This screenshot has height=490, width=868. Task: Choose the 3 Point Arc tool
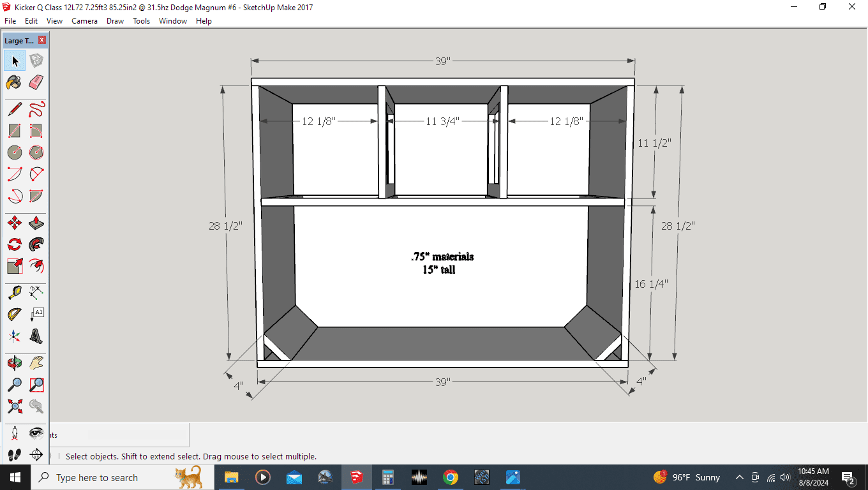click(x=15, y=196)
